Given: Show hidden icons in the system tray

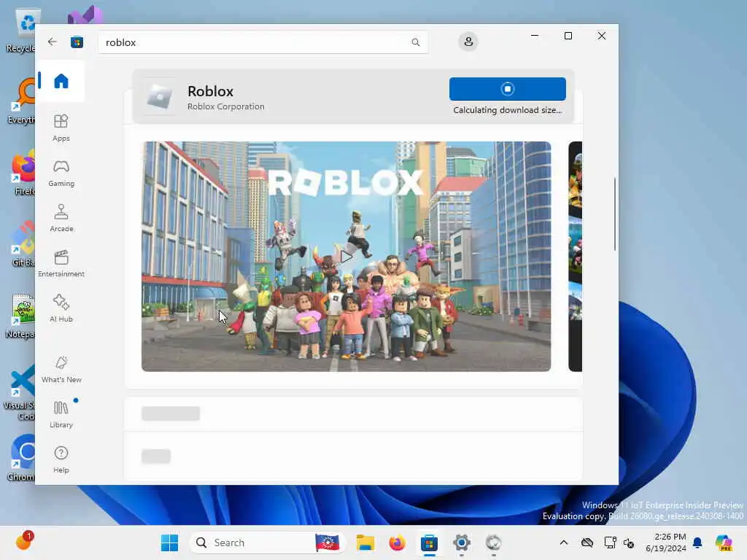Looking at the screenshot, I should click(564, 542).
